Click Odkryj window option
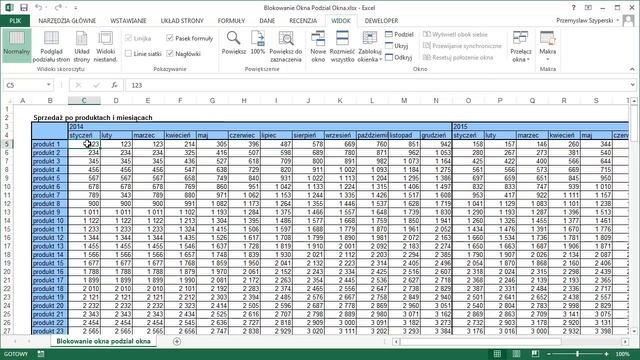Screen dimensions: 640x360 pyautogui.click(x=399, y=58)
